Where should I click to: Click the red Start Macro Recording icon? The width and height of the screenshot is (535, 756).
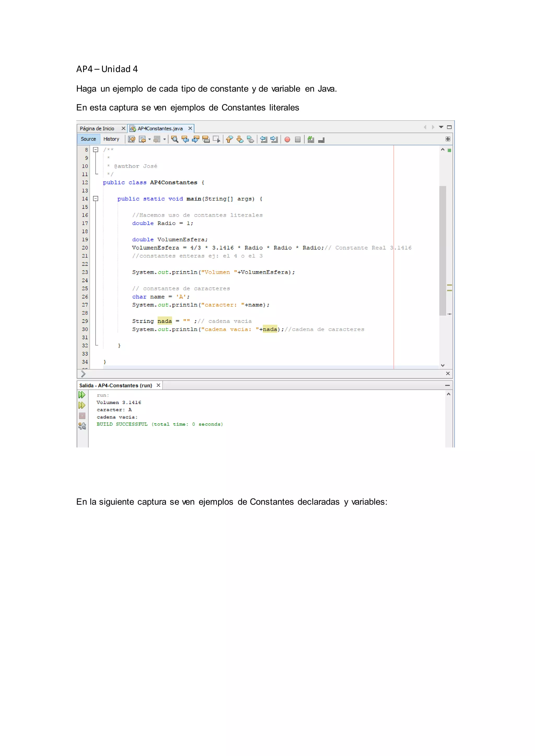pyautogui.click(x=287, y=139)
